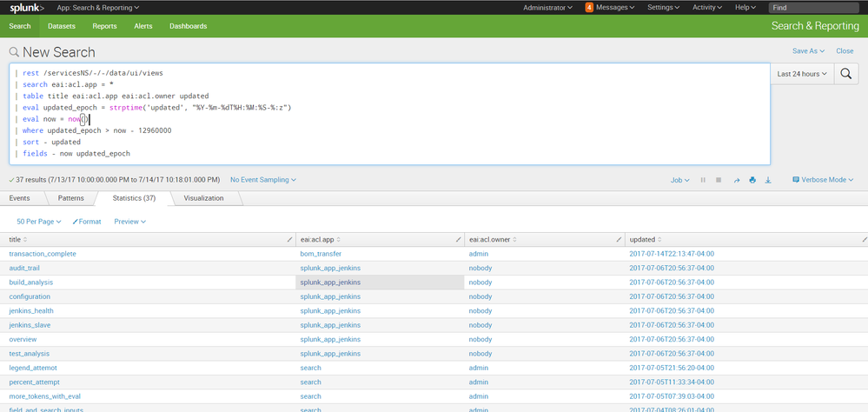Open Save As dropdown

(808, 51)
